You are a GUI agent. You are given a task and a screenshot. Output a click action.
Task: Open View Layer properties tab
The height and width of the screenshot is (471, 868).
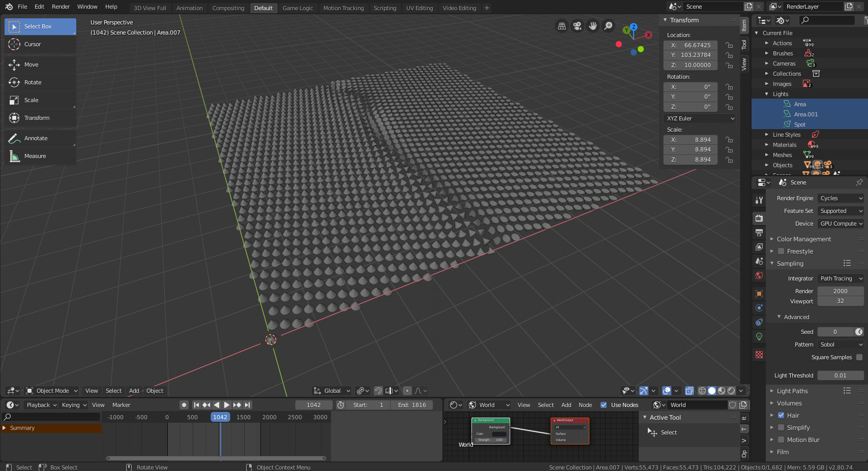point(759,246)
